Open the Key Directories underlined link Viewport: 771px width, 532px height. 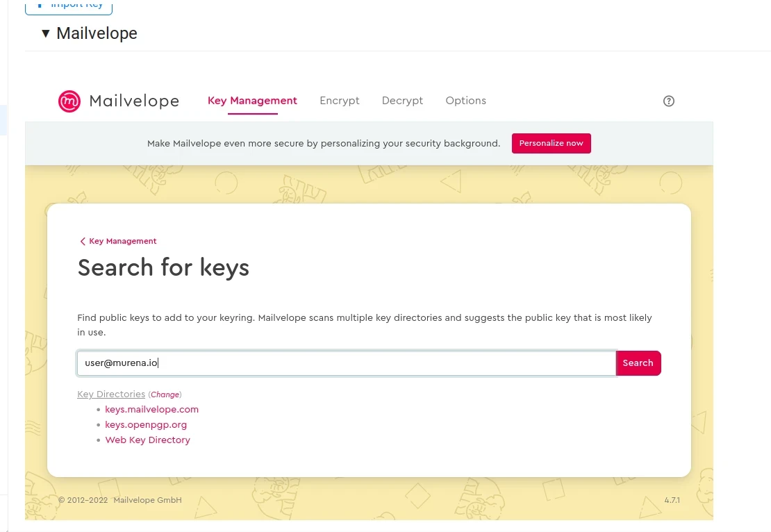[x=111, y=394]
